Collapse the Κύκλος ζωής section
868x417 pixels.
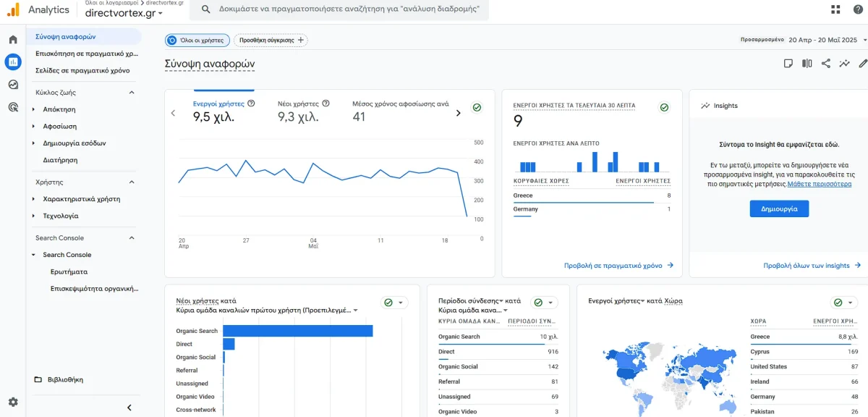(132, 93)
